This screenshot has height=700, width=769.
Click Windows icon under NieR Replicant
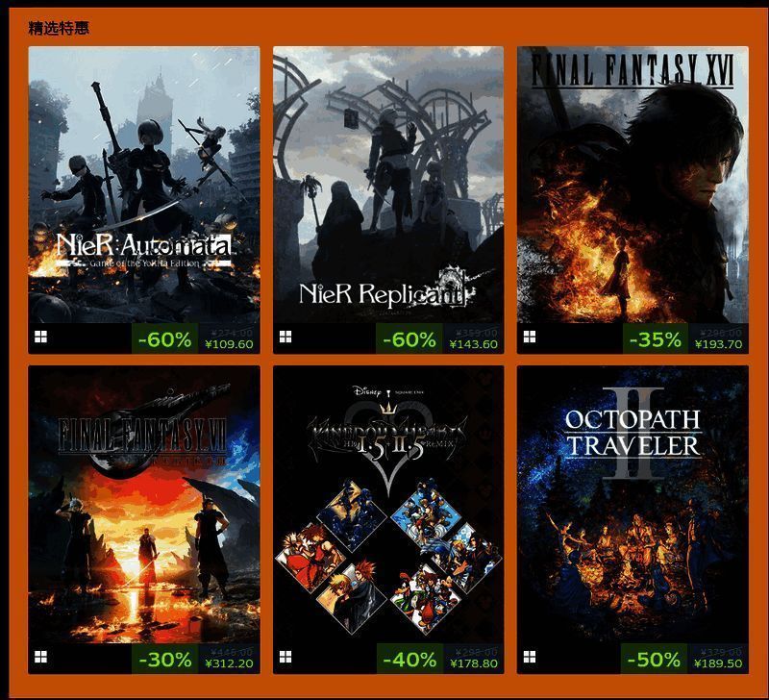(285, 337)
